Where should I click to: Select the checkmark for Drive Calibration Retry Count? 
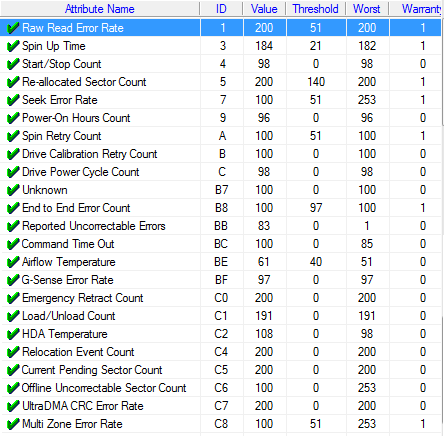click(x=13, y=154)
